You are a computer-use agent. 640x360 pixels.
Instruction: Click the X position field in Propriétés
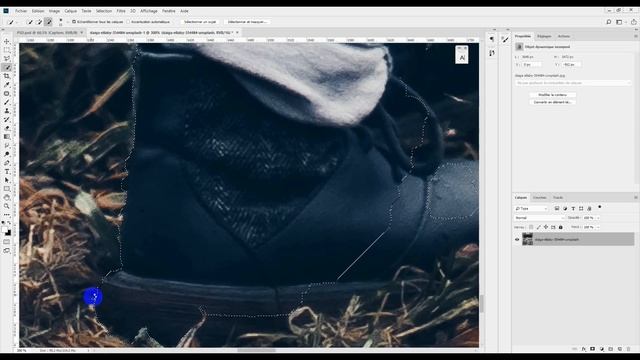click(x=532, y=64)
